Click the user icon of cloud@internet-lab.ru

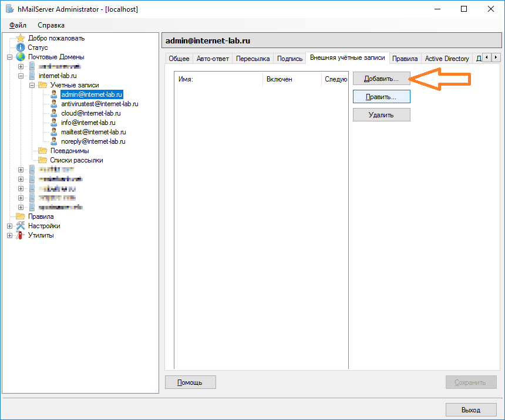(54, 113)
